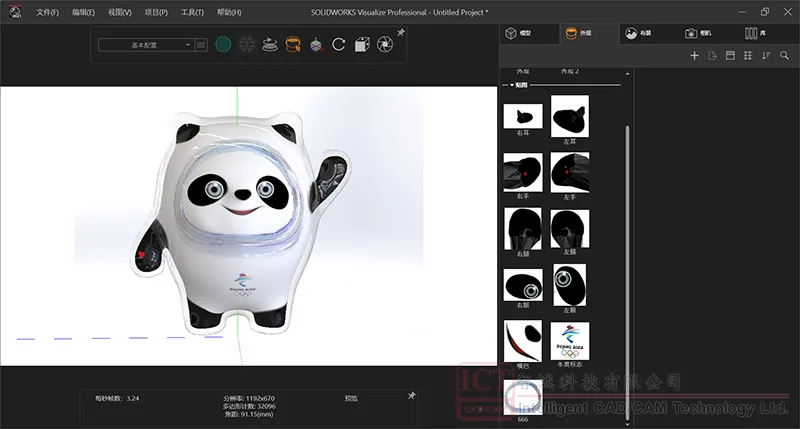The width and height of the screenshot is (800, 429).
Task: Open the 工具(T) menu
Action: [x=192, y=12]
